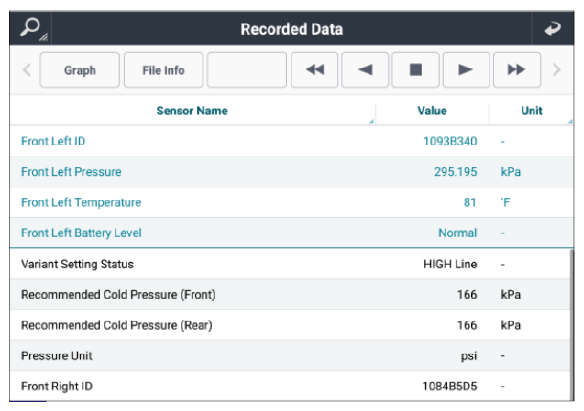Click the search magnifier icon

coord(31,29)
